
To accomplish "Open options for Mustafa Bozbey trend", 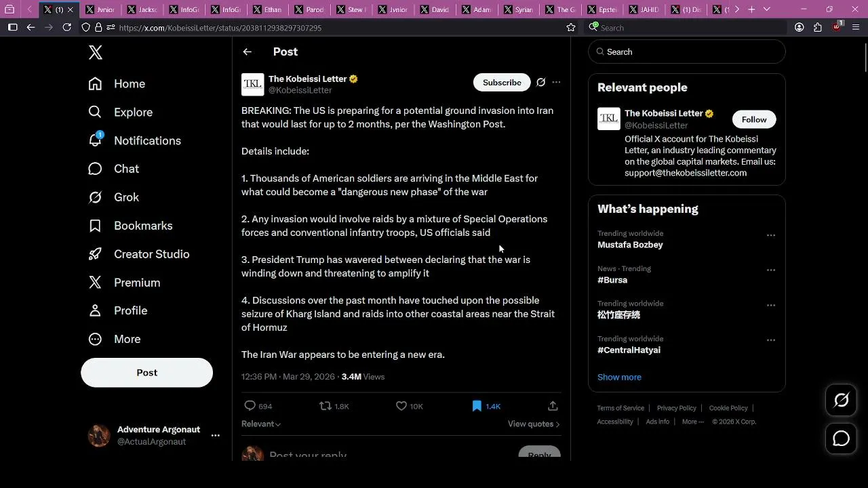I will [770, 235].
